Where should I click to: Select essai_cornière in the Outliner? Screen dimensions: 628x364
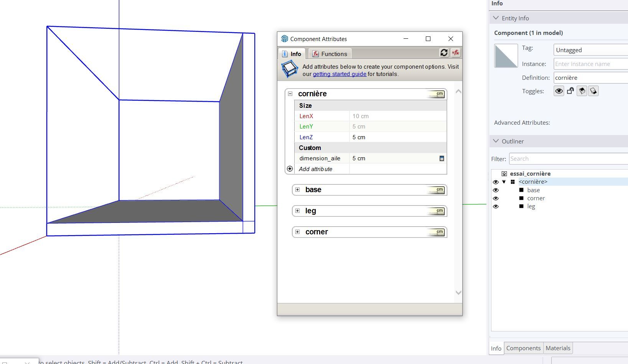pyautogui.click(x=530, y=174)
